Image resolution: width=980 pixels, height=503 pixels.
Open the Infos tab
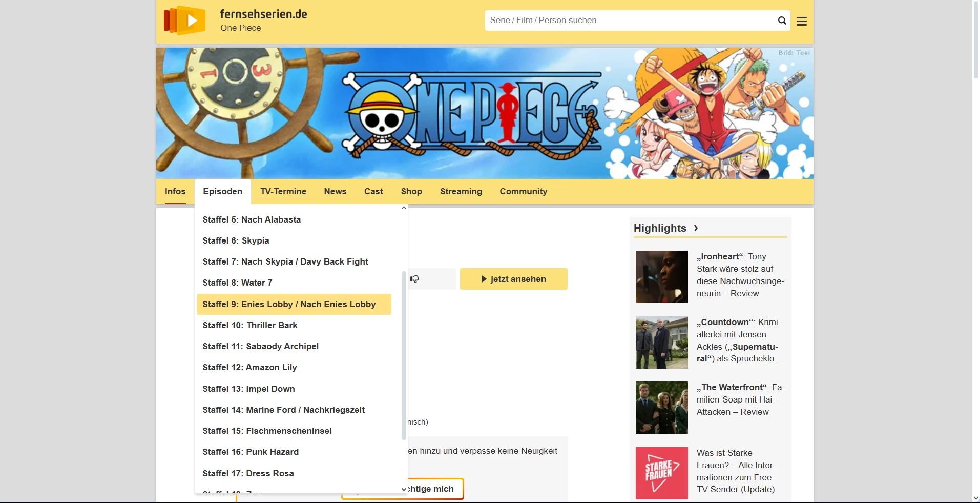175,191
